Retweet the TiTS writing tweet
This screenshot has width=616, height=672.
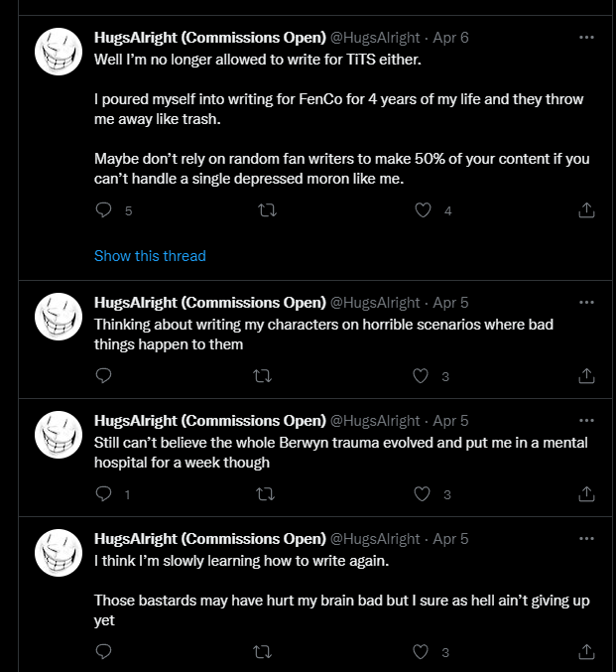[265, 210]
